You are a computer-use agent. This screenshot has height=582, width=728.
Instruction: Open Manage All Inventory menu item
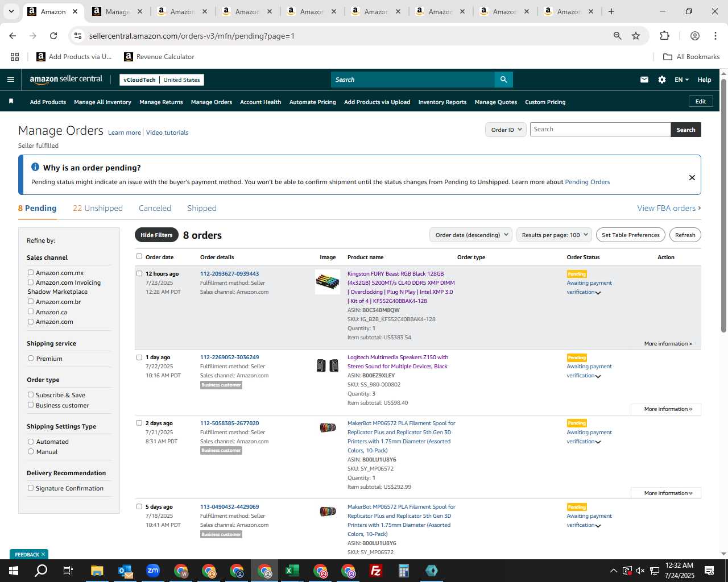[x=102, y=102]
